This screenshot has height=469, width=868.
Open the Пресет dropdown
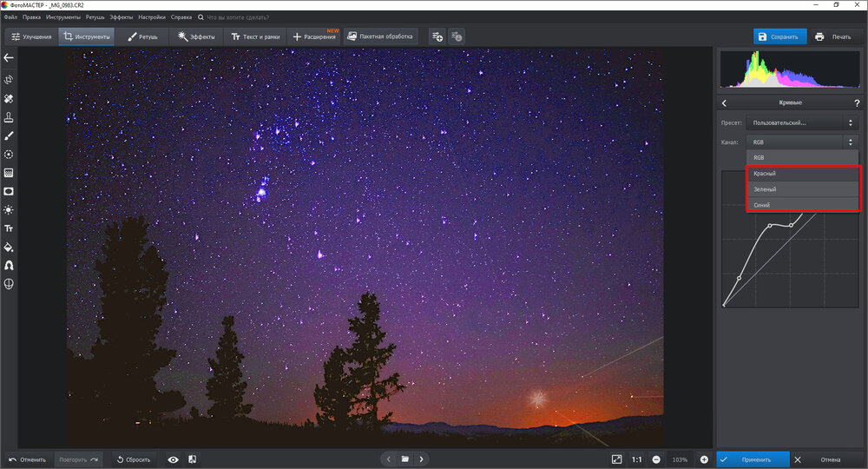point(803,122)
